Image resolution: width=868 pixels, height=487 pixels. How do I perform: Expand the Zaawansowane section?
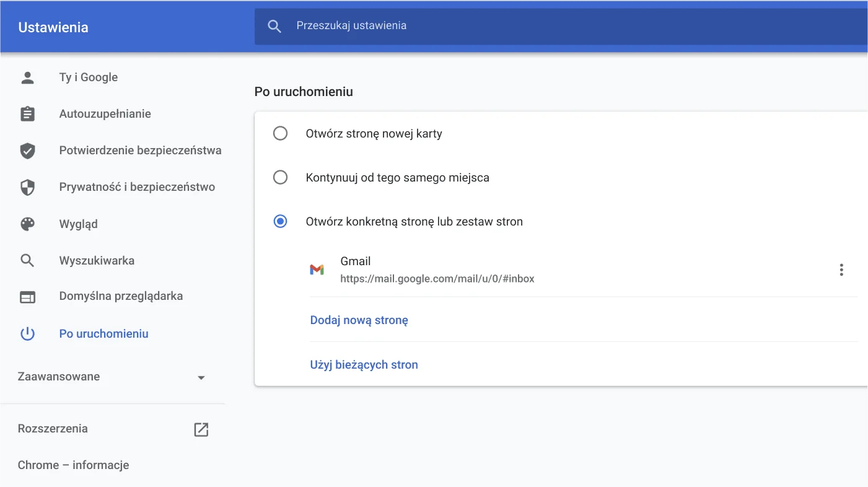tap(59, 376)
